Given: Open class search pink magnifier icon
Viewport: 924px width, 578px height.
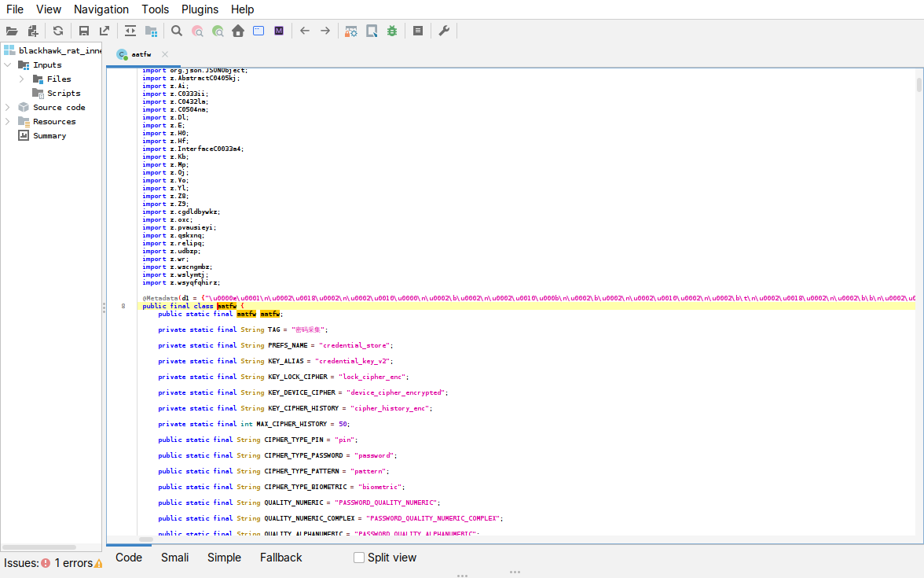Looking at the screenshot, I should [197, 31].
